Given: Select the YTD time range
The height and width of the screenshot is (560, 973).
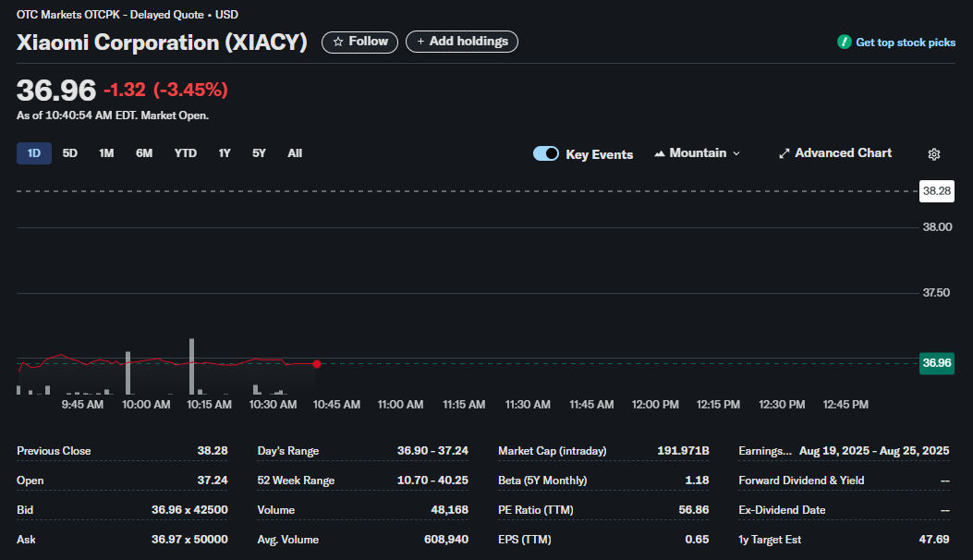Looking at the screenshot, I should point(186,153).
